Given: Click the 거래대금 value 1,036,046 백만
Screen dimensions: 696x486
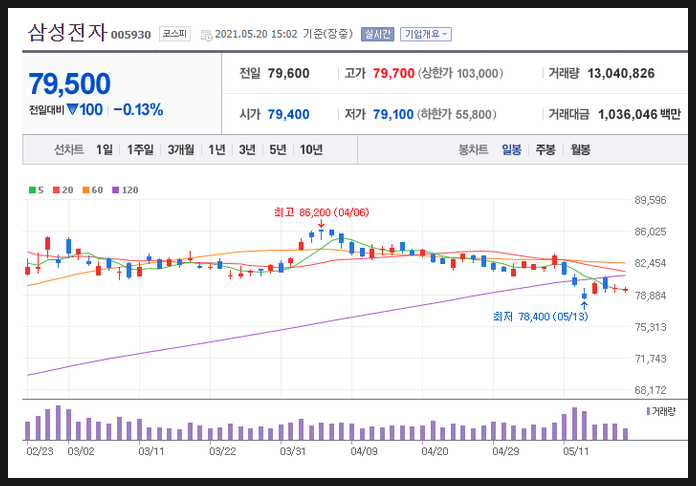Looking at the screenshot, I should click(639, 115).
